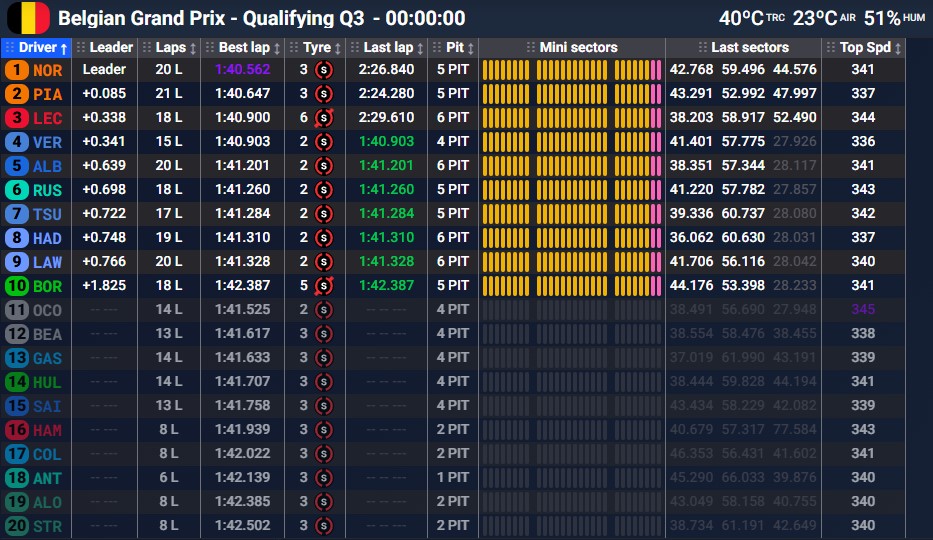
Task: Select the session title Belgian Grand Prix
Action: click(142, 18)
